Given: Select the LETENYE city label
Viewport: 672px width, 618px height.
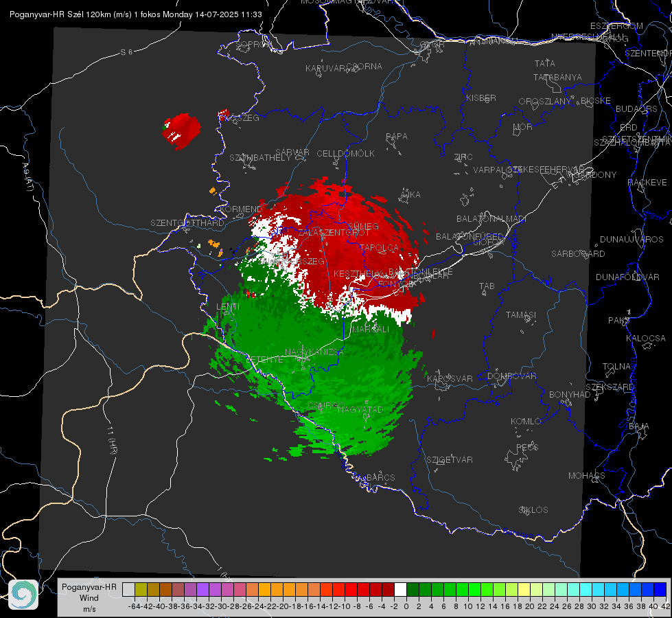Looking at the screenshot, I should pyautogui.click(x=264, y=360).
